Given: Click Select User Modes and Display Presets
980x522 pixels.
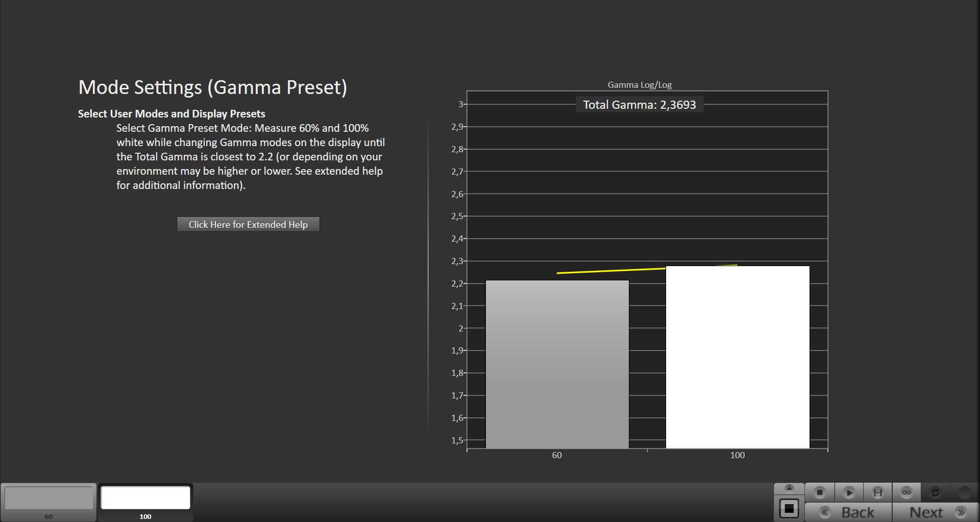Looking at the screenshot, I should coord(171,113).
